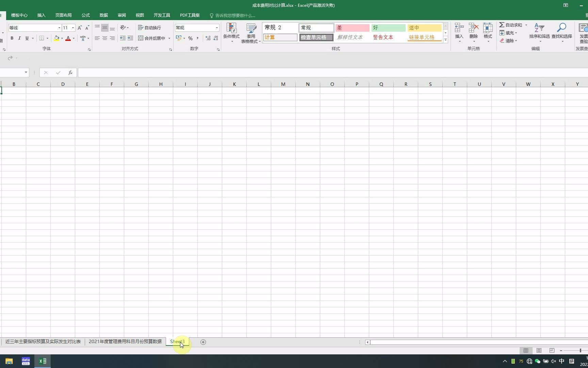Increase font size
The height and width of the screenshot is (368, 588).
click(80, 28)
